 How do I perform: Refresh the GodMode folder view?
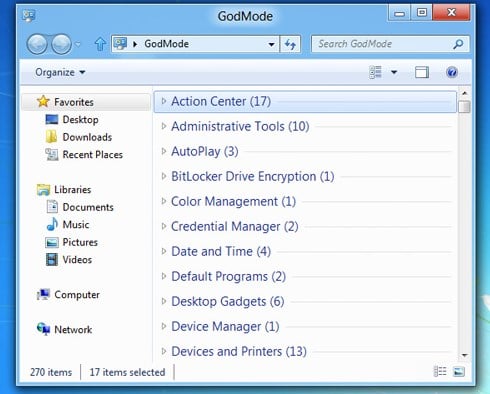pos(290,44)
